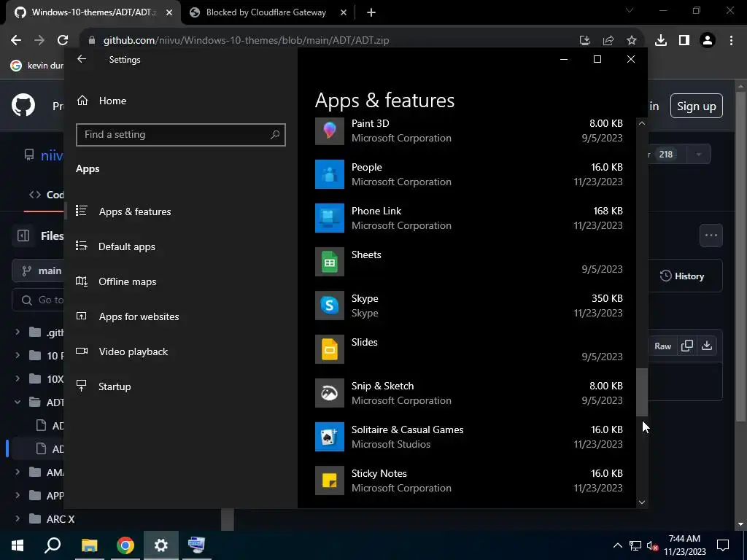Open Chrome three-dot menu
Viewport: 747px width, 560px height.
coord(731,41)
